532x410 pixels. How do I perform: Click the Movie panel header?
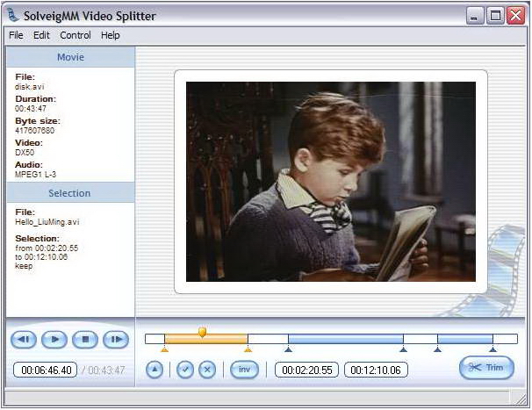point(70,57)
